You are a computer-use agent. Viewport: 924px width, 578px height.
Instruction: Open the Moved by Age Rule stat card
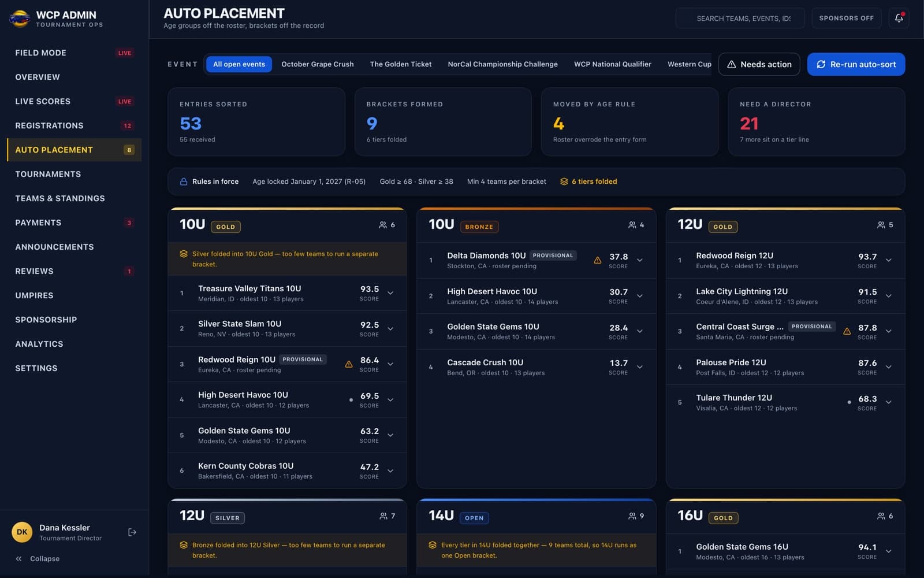pos(629,122)
